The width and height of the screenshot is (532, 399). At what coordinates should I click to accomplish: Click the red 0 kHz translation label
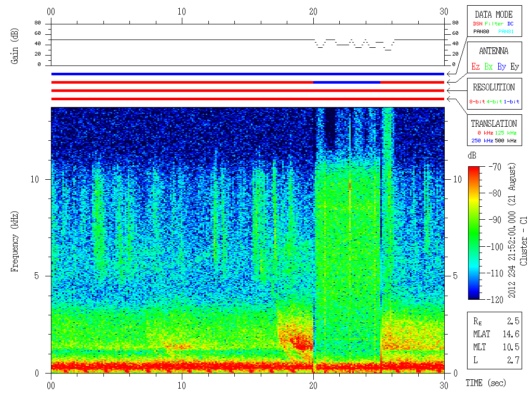(485, 132)
